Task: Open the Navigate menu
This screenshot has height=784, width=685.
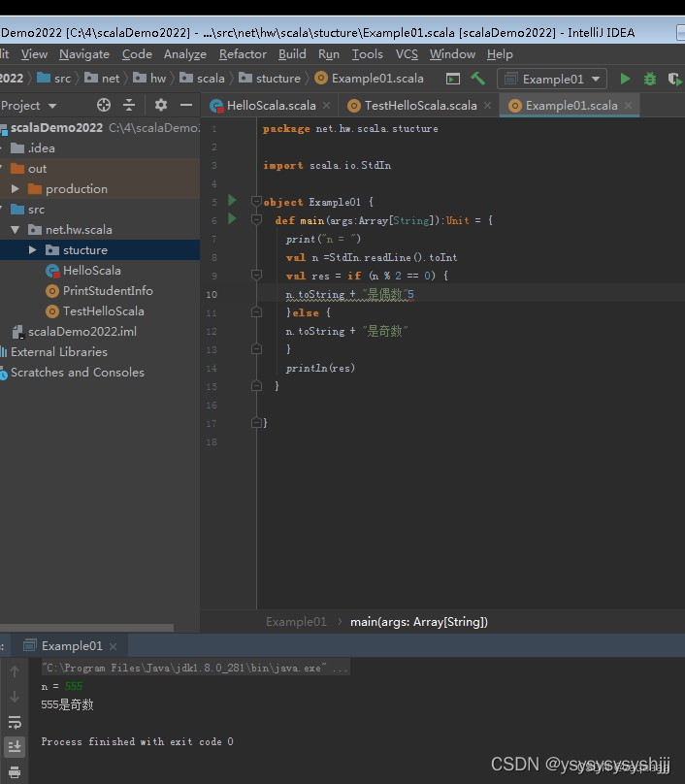Action: click(84, 54)
